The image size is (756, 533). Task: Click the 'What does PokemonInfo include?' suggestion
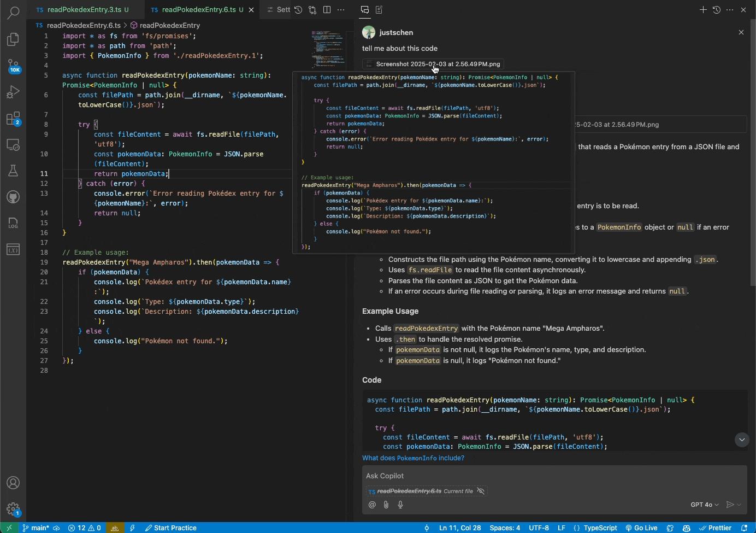click(x=413, y=458)
